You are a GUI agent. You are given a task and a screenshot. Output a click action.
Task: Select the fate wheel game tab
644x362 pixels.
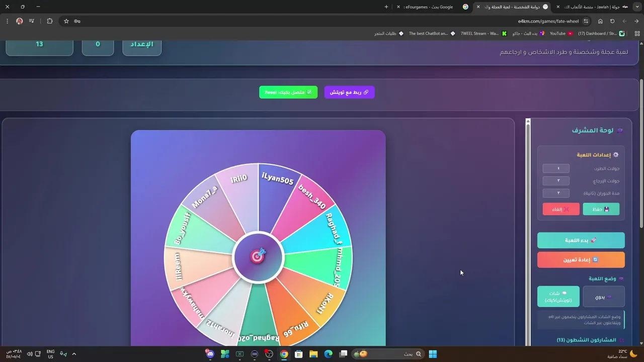coord(512,7)
